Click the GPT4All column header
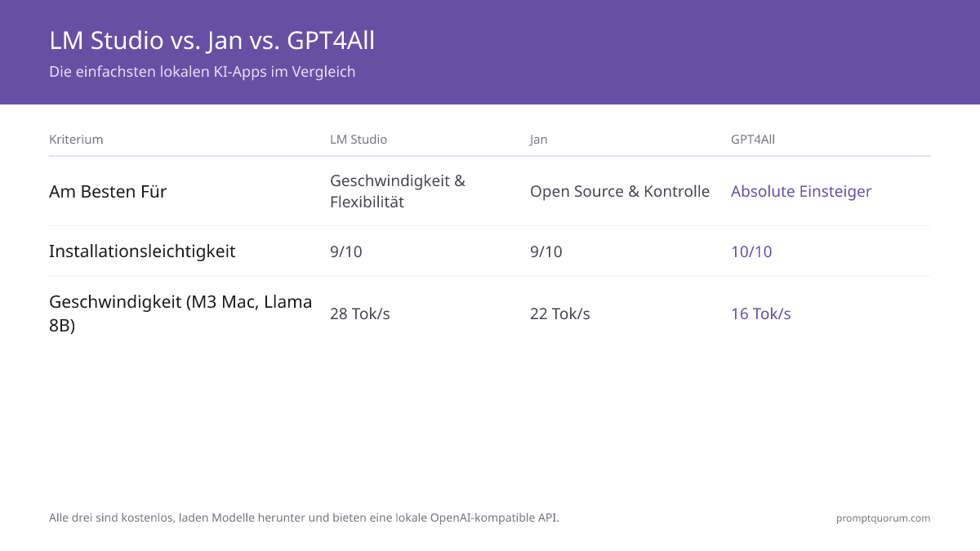The height and width of the screenshot is (551, 980). point(753,140)
